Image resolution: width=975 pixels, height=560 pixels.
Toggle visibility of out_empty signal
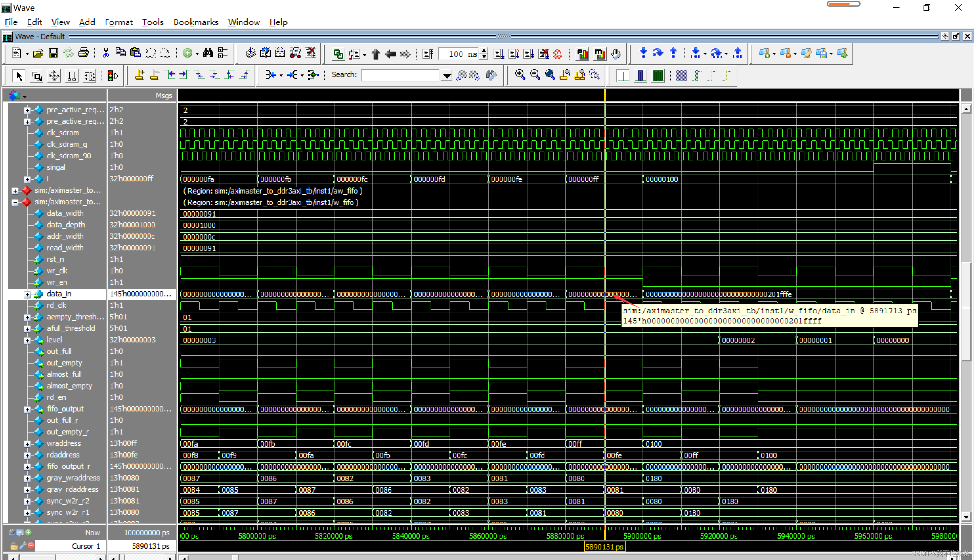[37, 363]
